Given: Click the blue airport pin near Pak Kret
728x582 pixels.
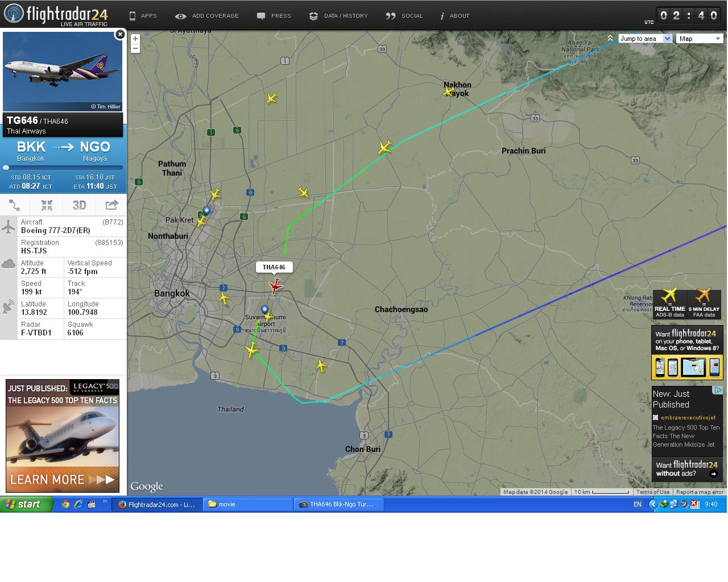Looking at the screenshot, I should 206,211.
